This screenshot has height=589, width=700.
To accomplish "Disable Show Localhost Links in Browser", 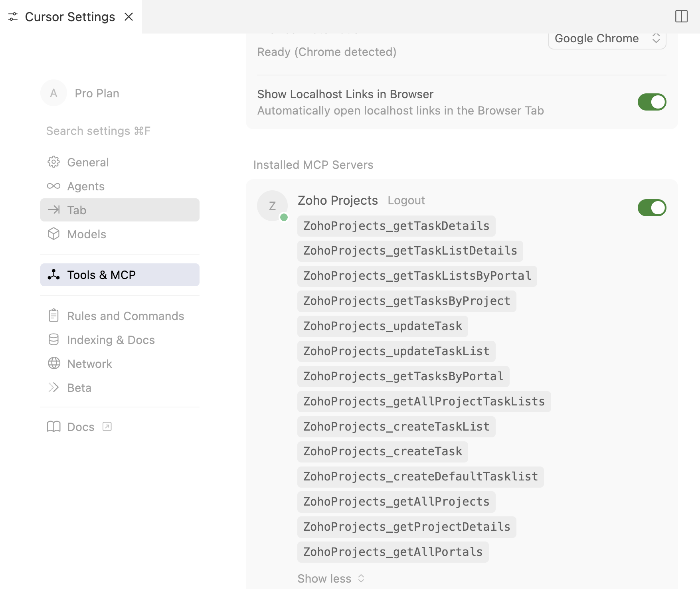I will pyautogui.click(x=652, y=102).
